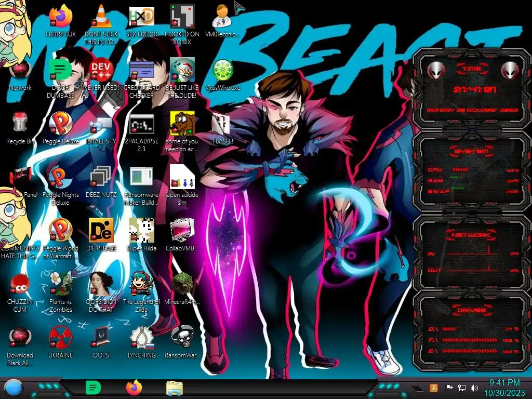Click the F:\ drive usage bar

[470, 340]
